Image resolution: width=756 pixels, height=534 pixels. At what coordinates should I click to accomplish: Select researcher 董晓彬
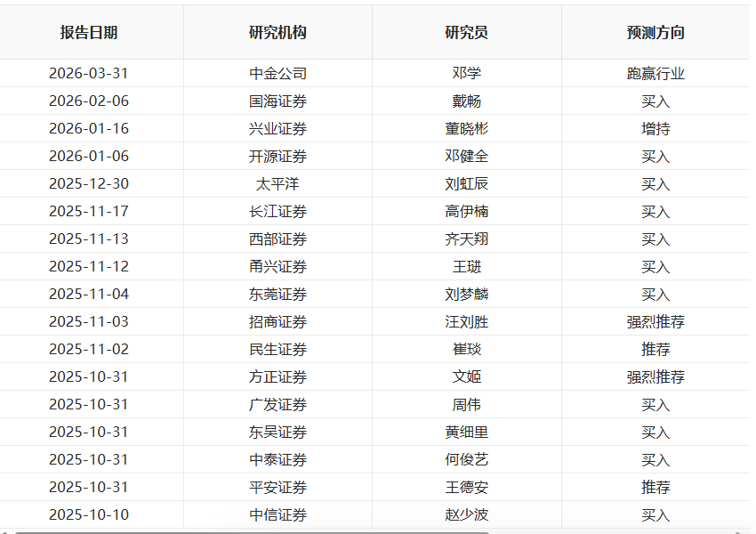point(466,129)
